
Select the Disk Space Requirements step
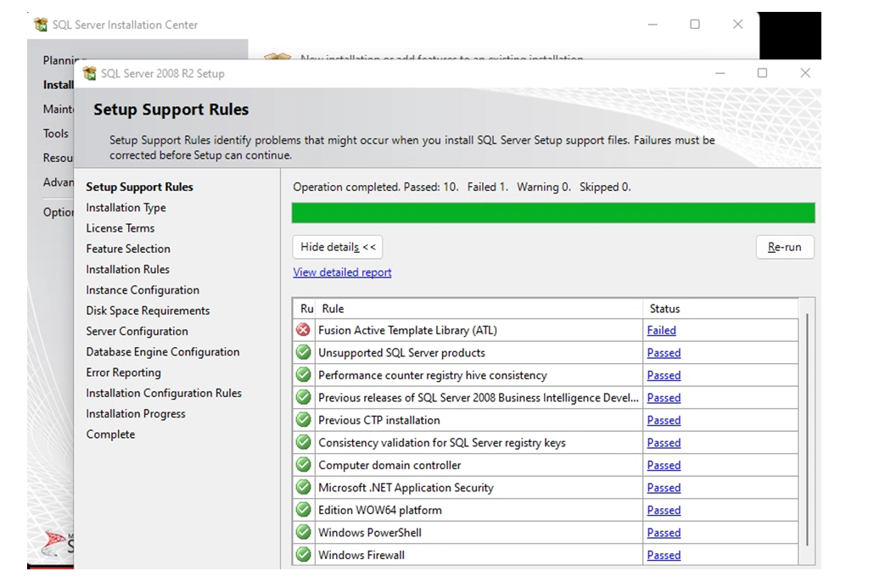148,311
